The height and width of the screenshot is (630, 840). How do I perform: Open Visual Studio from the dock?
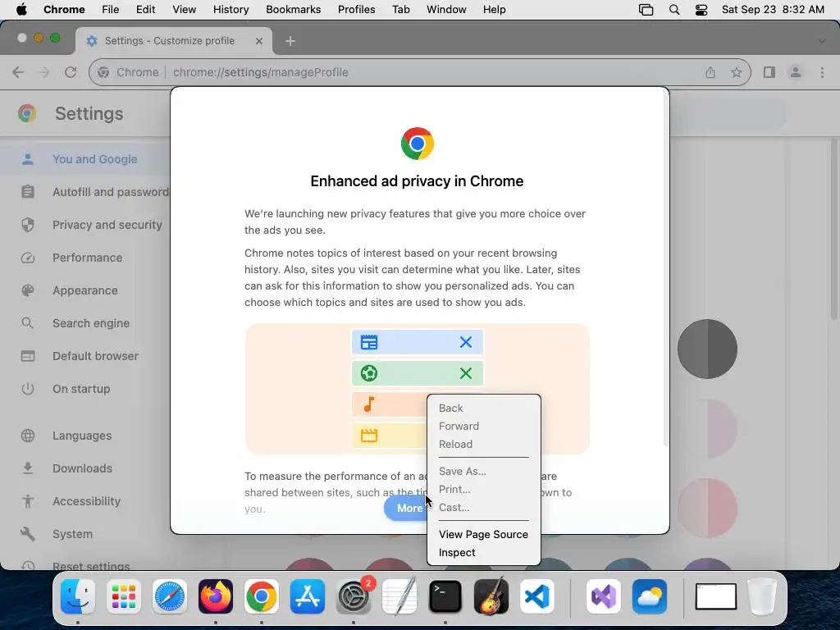pyautogui.click(x=604, y=596)
